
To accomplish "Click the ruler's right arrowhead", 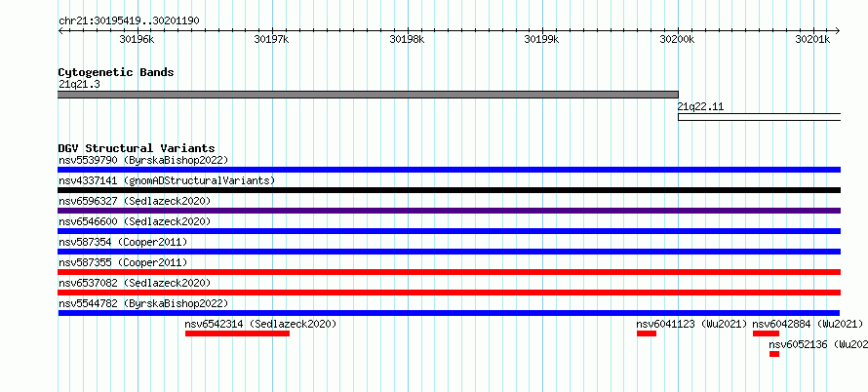I will click(x=838, y=30).
